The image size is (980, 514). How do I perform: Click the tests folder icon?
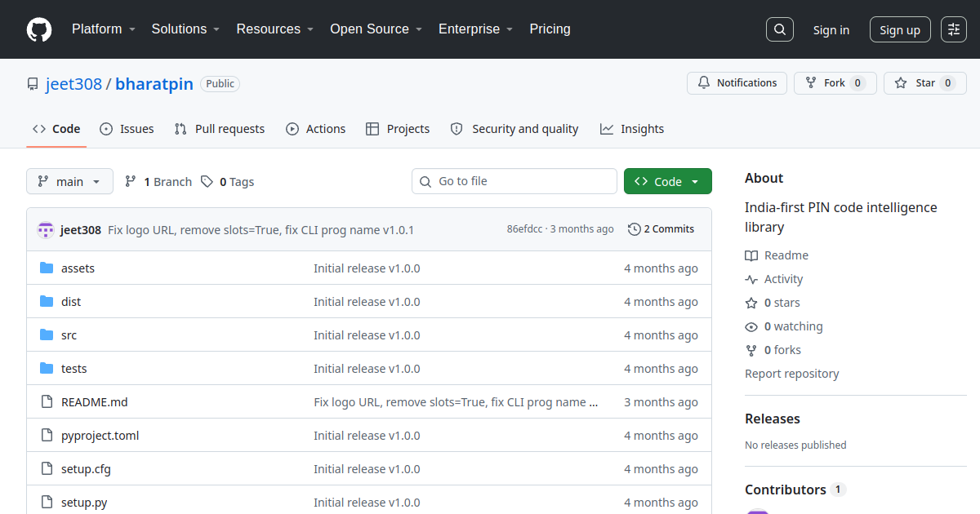(x=47, y=369)
